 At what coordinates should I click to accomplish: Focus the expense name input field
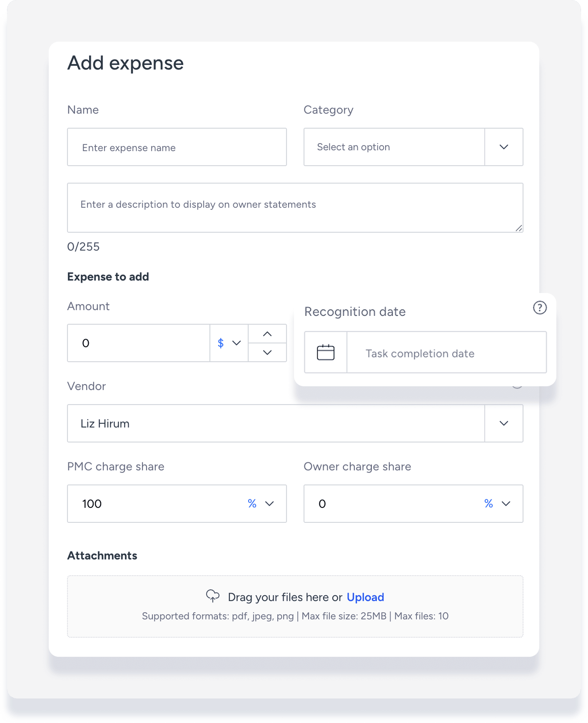[x=177, y=147]
